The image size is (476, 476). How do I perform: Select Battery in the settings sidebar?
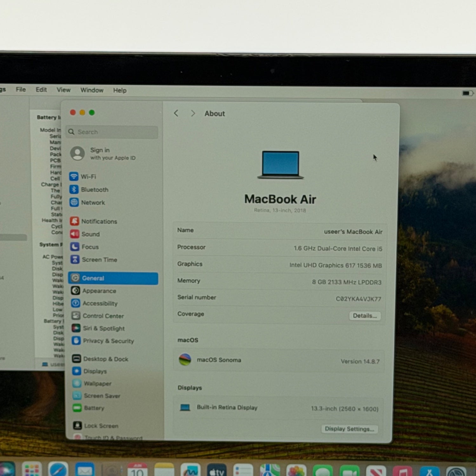click(x=89, y=408)
